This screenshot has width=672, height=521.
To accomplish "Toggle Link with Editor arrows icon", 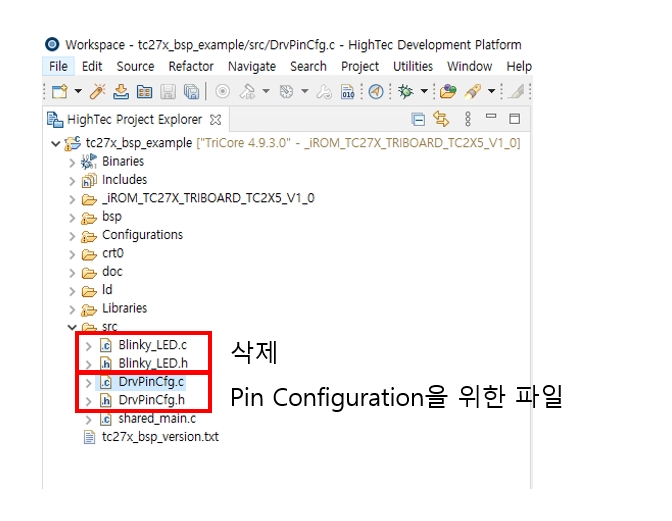I will [441, 119].
